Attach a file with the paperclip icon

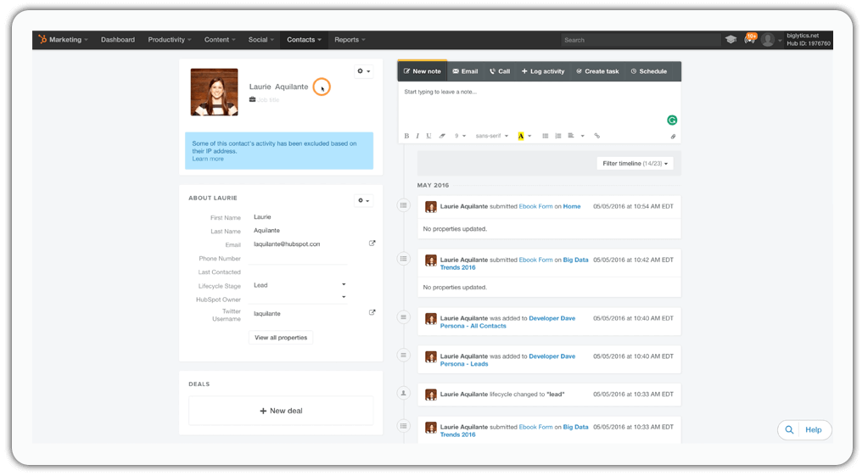click(x=673, y=136)
